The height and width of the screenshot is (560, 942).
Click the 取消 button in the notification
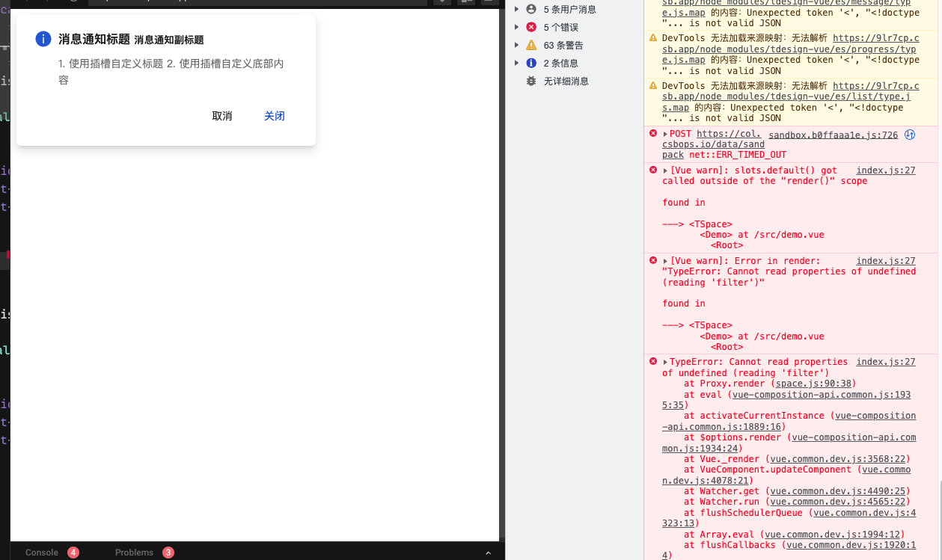click(222, 116)
